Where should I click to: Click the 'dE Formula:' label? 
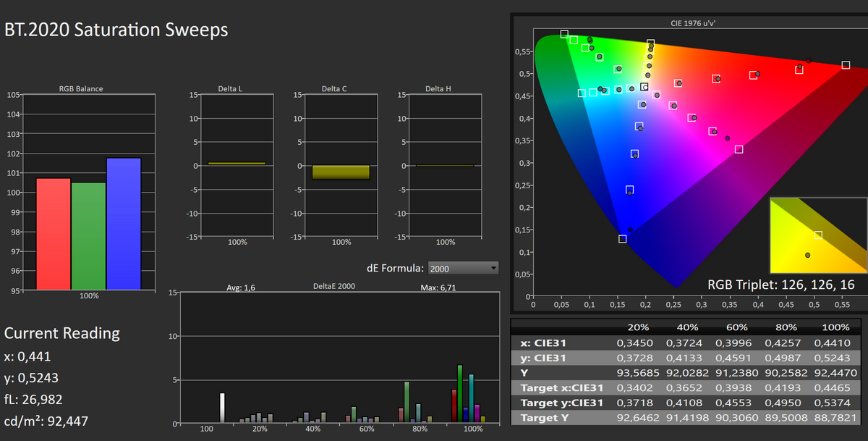[395, 269]
